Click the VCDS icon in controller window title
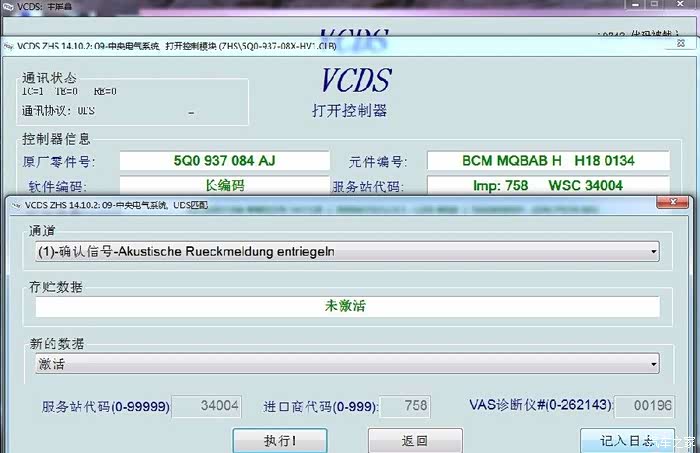Viewport: 700px width, 453px height. (8, 46)
